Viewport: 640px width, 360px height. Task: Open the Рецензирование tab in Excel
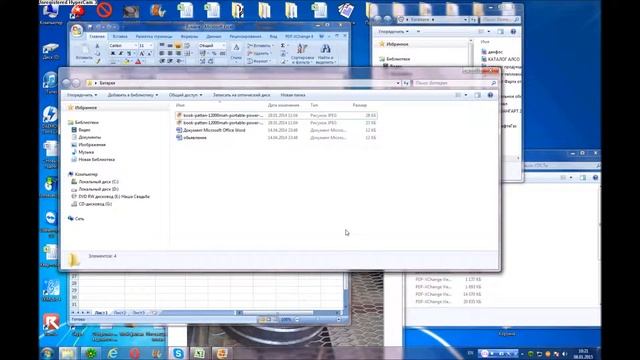[245, 36]
